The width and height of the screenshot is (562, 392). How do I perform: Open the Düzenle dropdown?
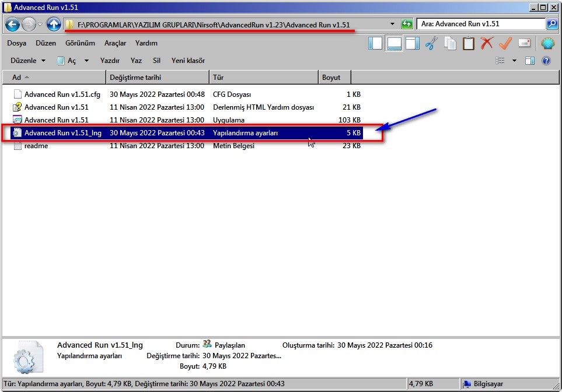click(28, 61)
